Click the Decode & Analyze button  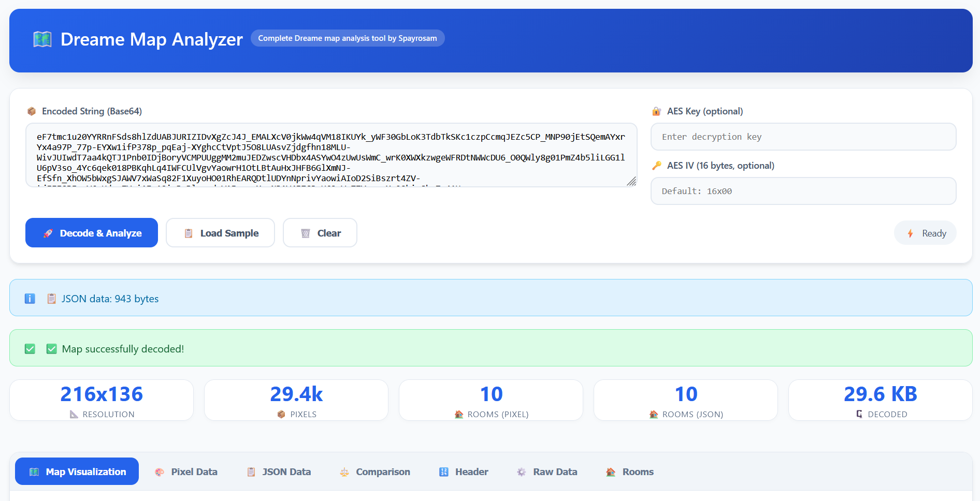tap(92, 233)
